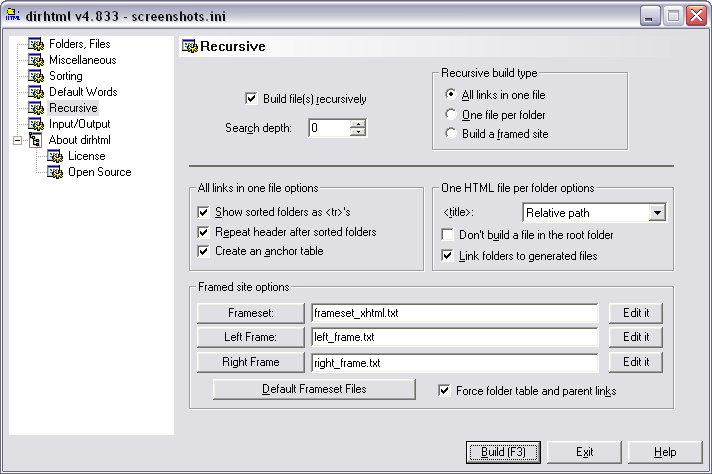
Task: Select the Recursive tree item
Action: pyautogui.click(x=73, y=108)
